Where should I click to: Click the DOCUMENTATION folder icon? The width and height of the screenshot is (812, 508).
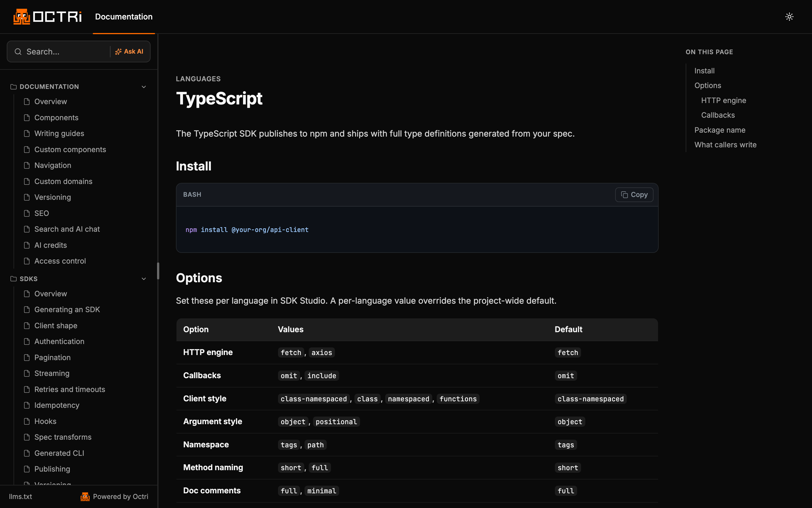coord(14,87)
